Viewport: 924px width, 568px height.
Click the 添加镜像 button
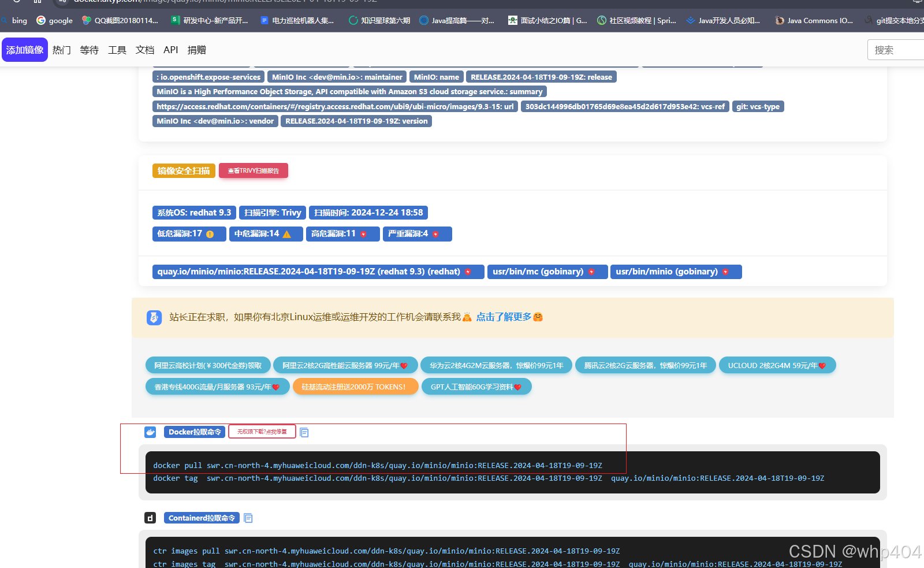(x=25, y=50)
